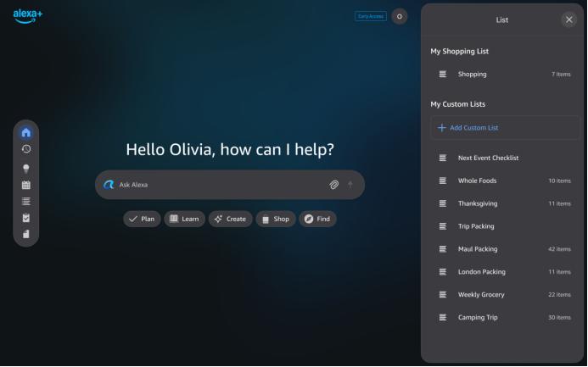
Task: Select the Learn suggestion chip
Action: [184, 219]
